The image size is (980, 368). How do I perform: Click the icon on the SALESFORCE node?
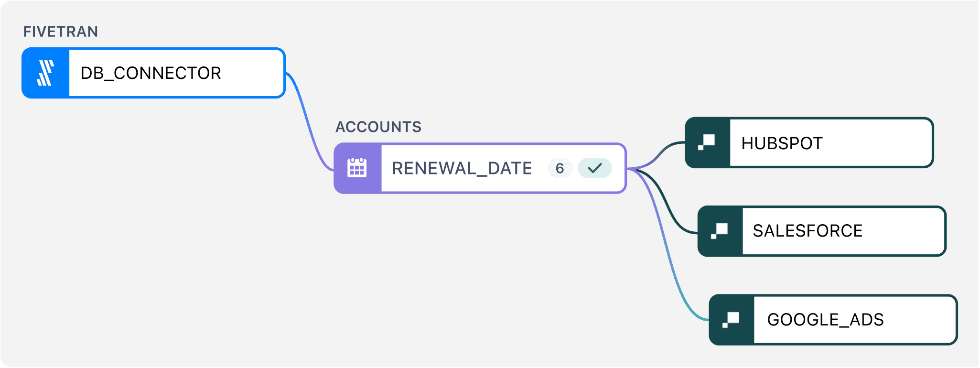point(720,231)
